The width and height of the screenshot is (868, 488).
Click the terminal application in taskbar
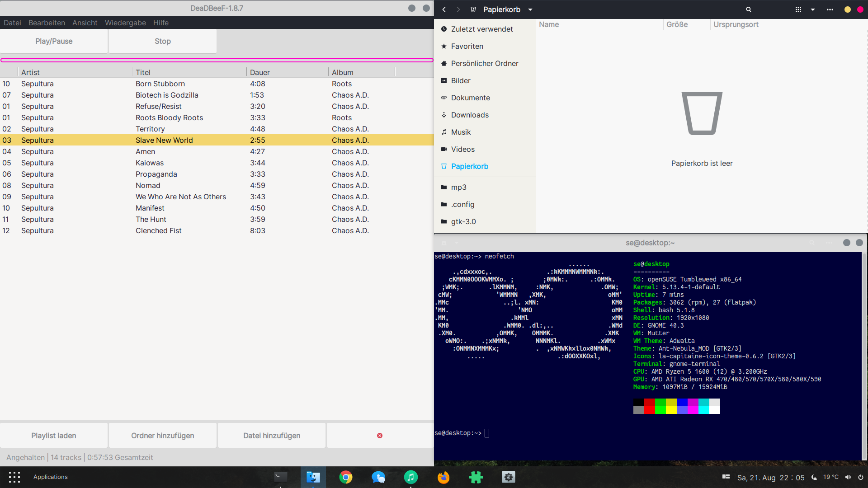(x=281, y=477)
